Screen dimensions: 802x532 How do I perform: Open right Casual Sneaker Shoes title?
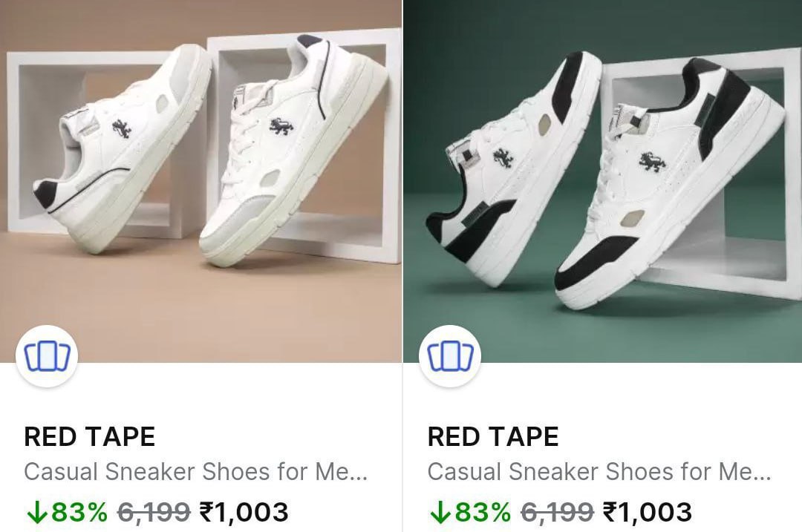tap(599, 472)
